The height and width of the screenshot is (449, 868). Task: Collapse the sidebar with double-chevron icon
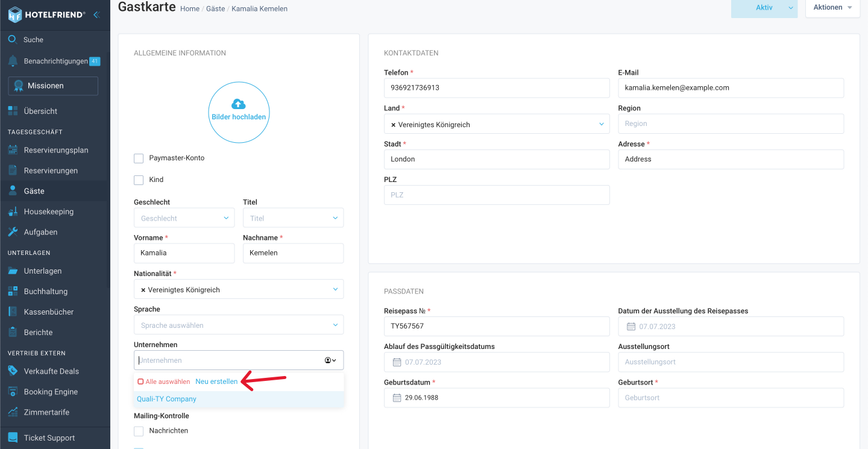pyautogui.click(x=96, y=14)
